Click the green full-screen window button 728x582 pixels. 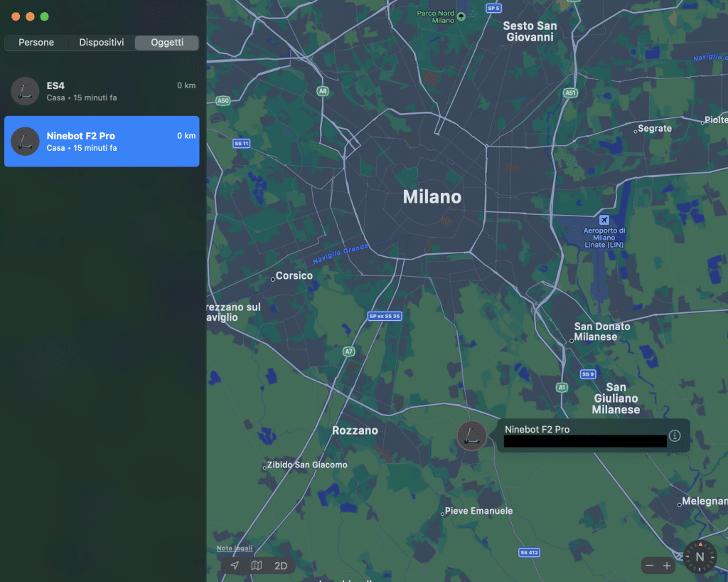point(45,17)
